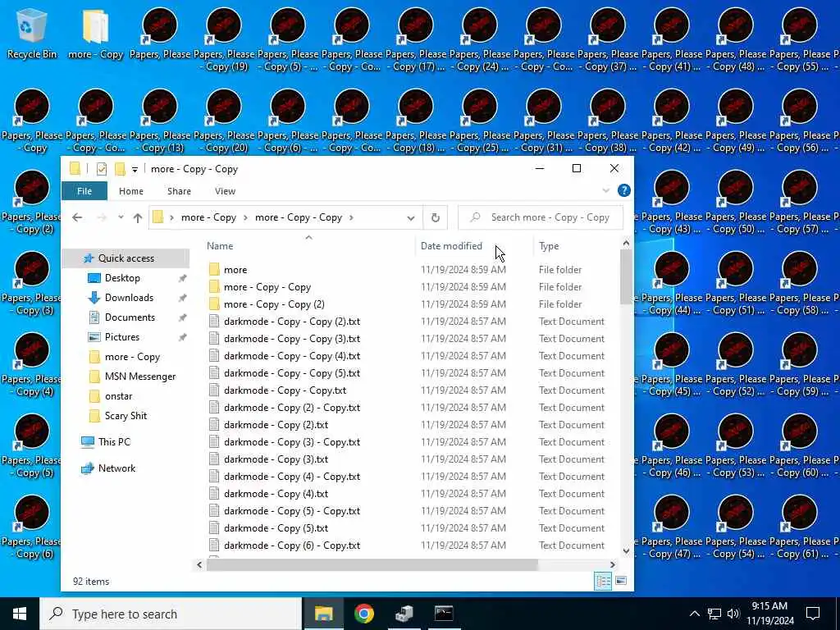Select 'darkmode - Copy - Copy (2).txt' file
This screenshot has width=840, height=630.
tap(292, 322)
